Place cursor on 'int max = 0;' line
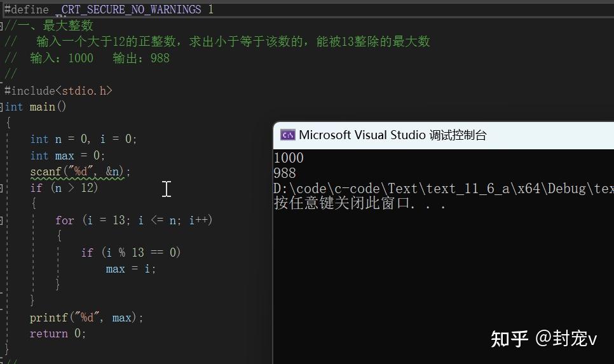The height and width of the screenshot is (364, 614). pos(67,156)
